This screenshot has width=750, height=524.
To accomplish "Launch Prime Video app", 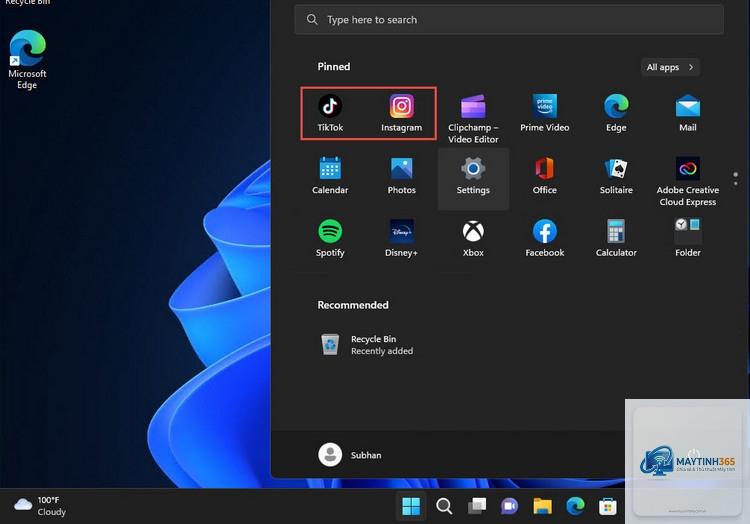I will tap(544, 113).
